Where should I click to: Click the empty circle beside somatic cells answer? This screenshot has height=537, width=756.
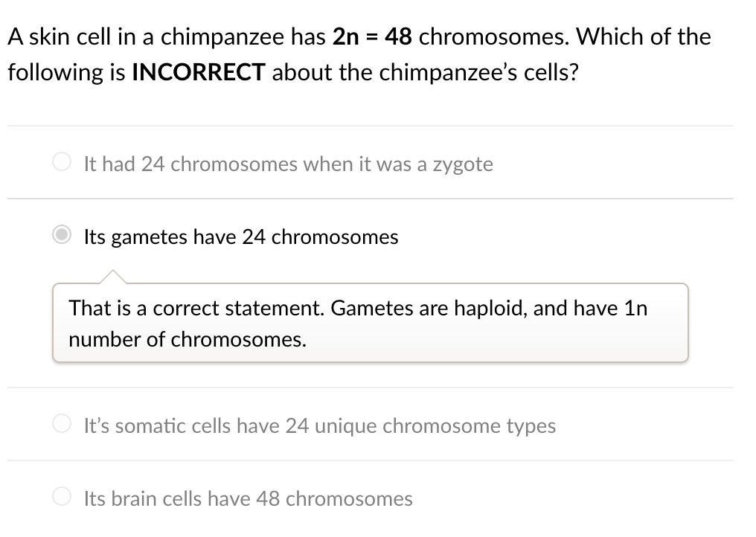tap(62, 423)
